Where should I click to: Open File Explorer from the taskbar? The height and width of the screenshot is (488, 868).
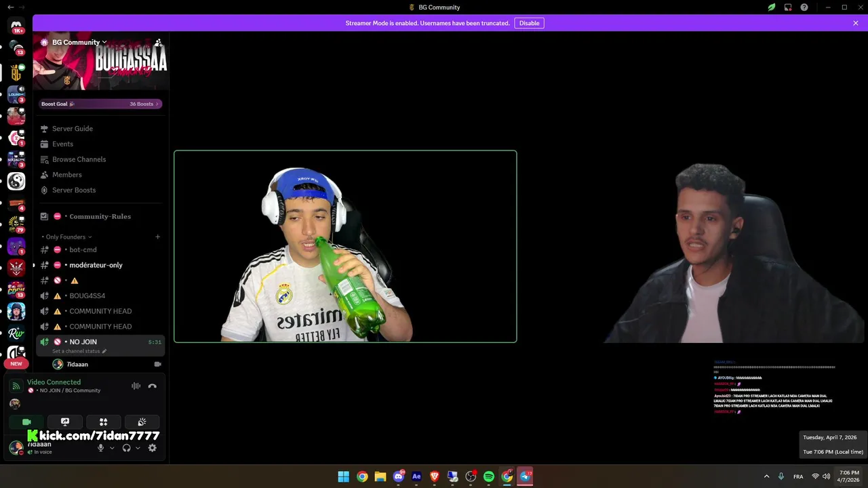(x=380, y=476)
